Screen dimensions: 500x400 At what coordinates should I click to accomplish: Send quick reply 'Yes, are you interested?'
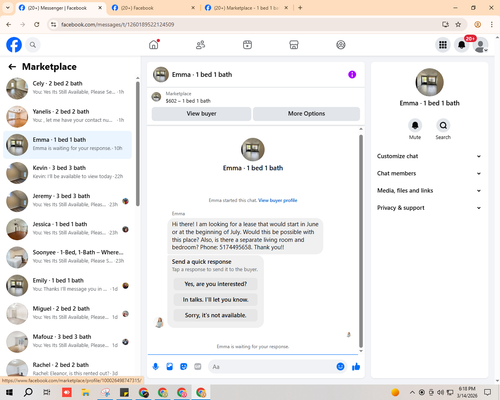[x=216, y=284]
